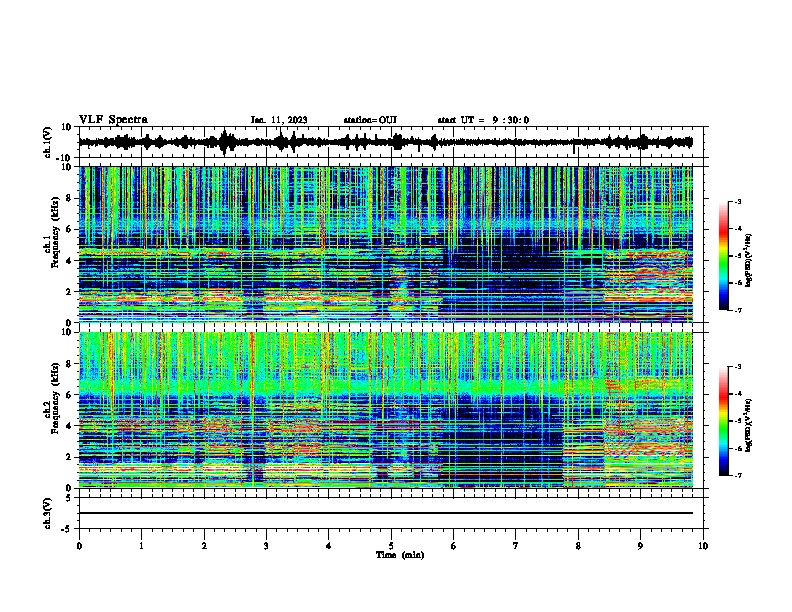Viewport: 792px width, 612px height.
Task: Click the "-3" label on ch.1 color bar
Action: (737, 201)
